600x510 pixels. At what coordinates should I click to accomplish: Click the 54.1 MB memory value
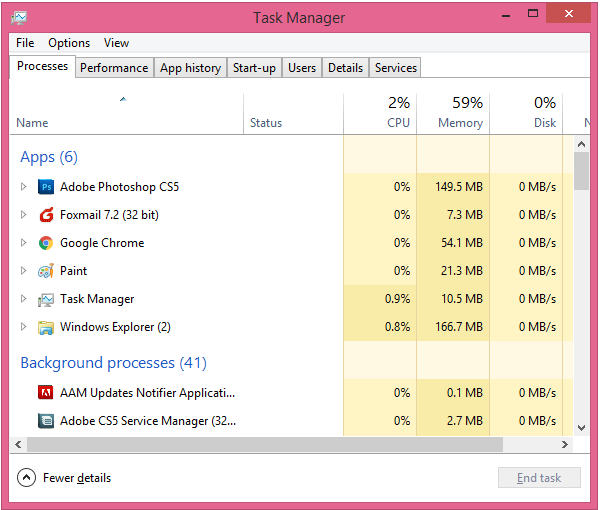tap(462, 243)
